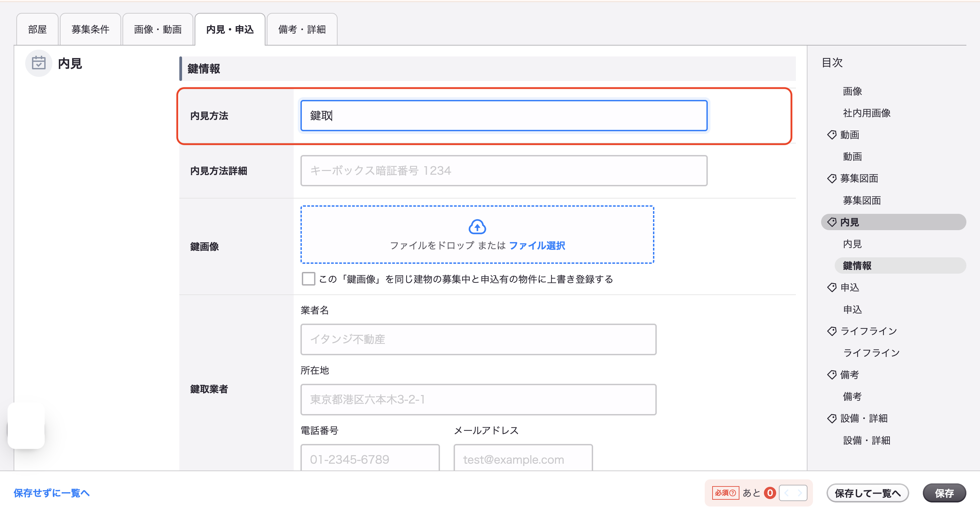
Task: Jump to 社内用画像 in 目次
Action: coord(867,113)
